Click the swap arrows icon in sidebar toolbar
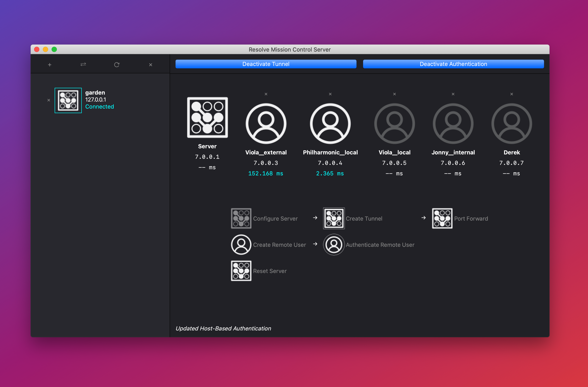The image size is (588, 387). pos(83,64)
